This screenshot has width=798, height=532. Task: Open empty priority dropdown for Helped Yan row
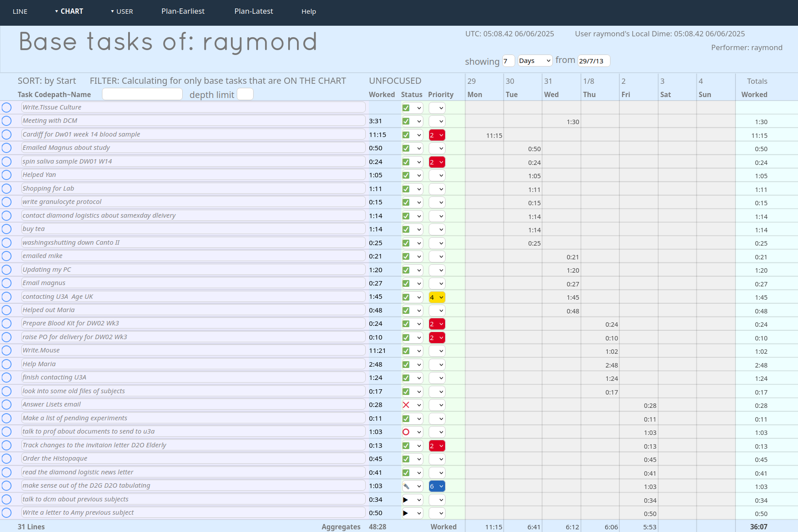[437, 175]
